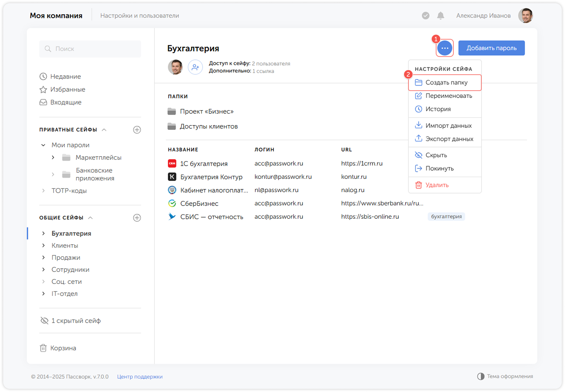The height and width of the screenshot is (392, 565).
Task: Add a new shared vault with plus icon
Action: tap(137, 218)
